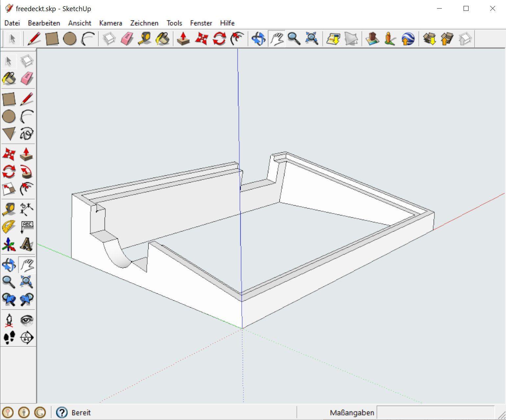Screen dimensions: 506x420
Task: Open the Kamera menu
Action: (110, 23)
